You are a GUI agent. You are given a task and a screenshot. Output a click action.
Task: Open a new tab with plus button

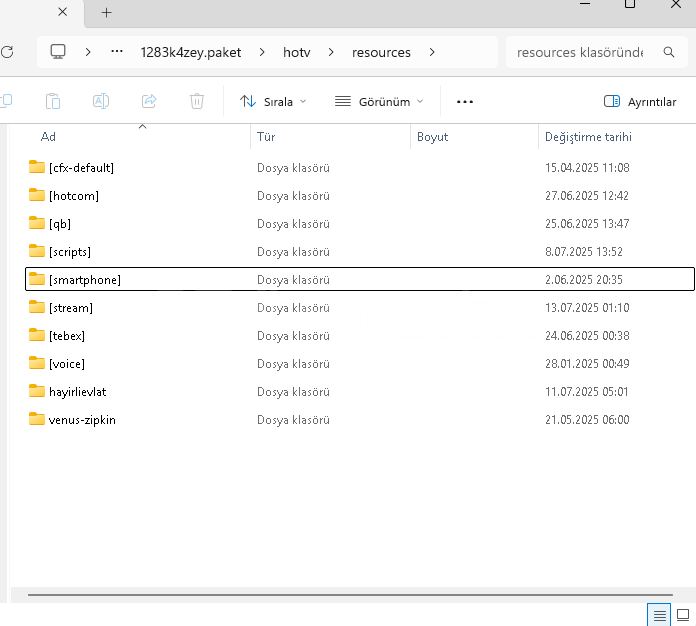point(106,12)
